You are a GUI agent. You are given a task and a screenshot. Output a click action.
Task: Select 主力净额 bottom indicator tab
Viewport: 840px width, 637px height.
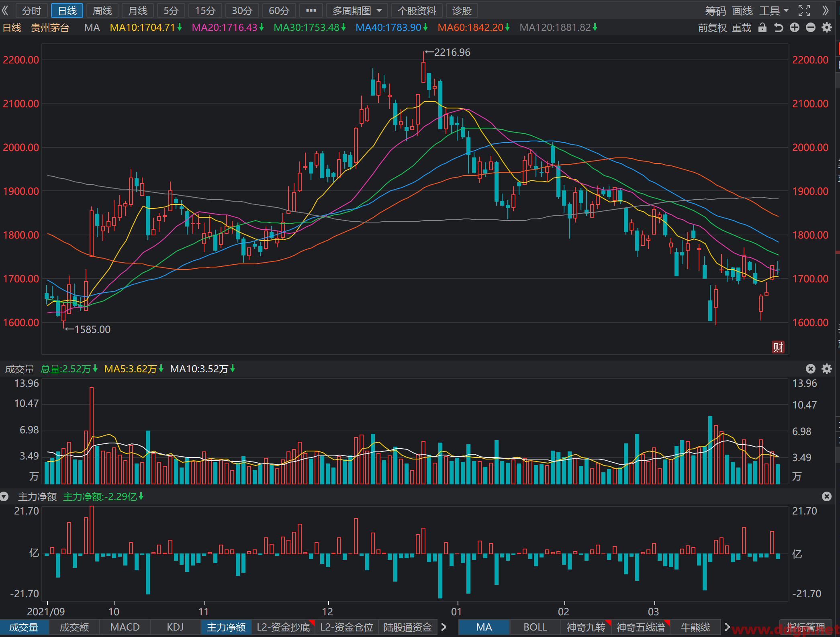[x=226, y=627]
